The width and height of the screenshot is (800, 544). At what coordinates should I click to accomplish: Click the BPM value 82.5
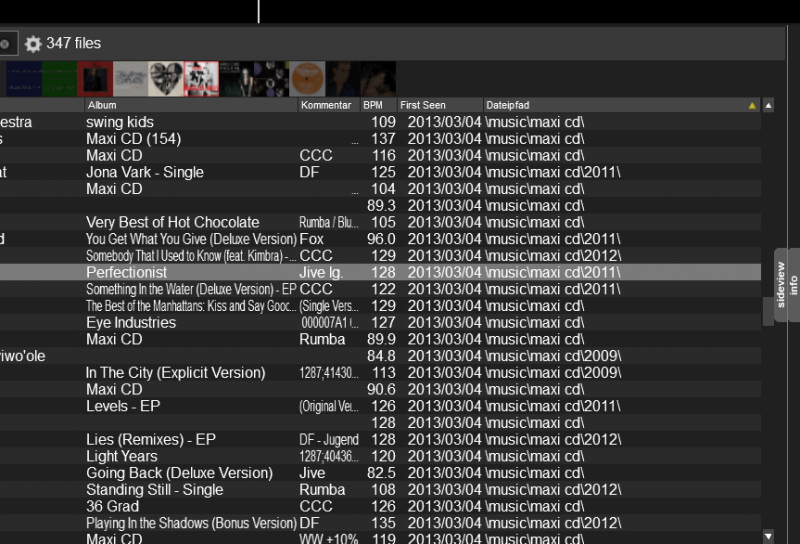pyautogui.click(x=381, y=473)
